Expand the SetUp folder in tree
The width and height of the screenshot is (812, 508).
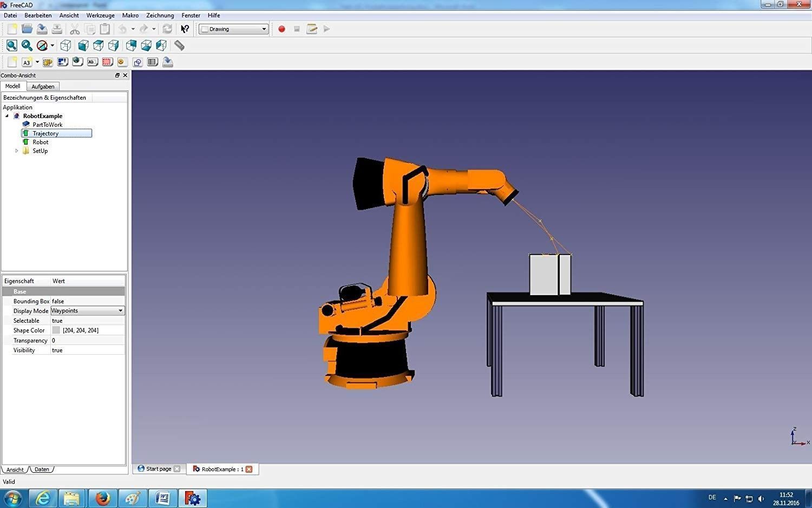[x=16, y=151]
